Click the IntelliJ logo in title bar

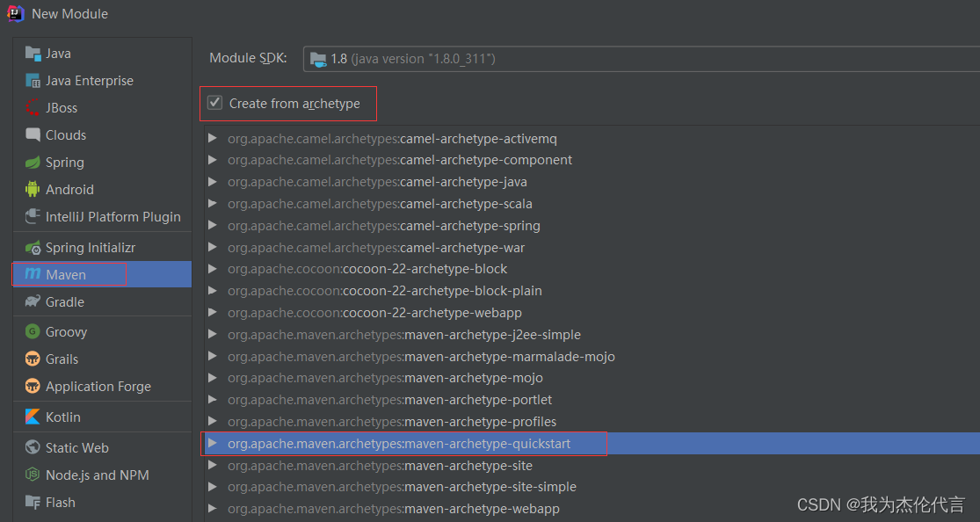pos(15,13)
